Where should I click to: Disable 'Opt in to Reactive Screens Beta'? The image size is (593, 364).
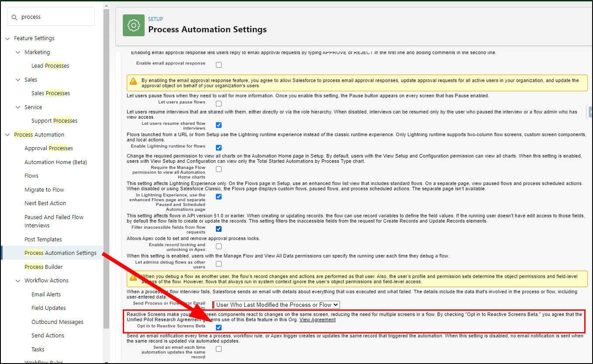click(x=218, y=327)
